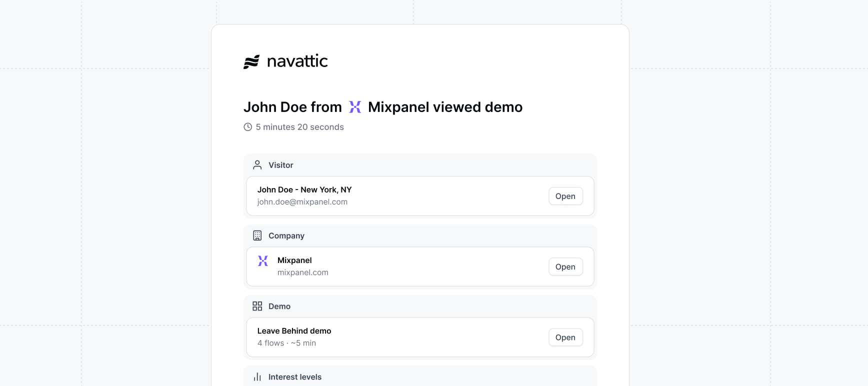The width and height of the screenshot is (868, 386).
Task: Click "John Doe - New York, NY" text
Action: coord(304,190)
